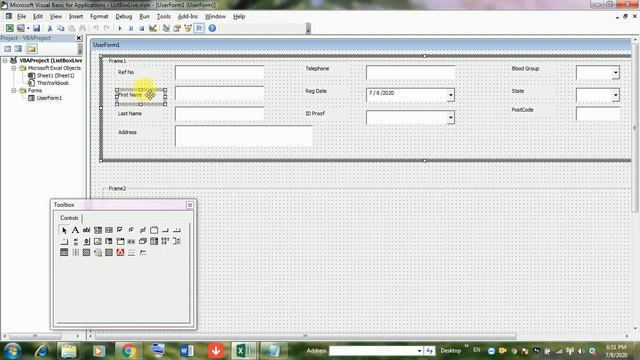The width and height of the screenshot is (640, 360).
Task: Open the Add-Ins menu
Action: tap(188, 17)
